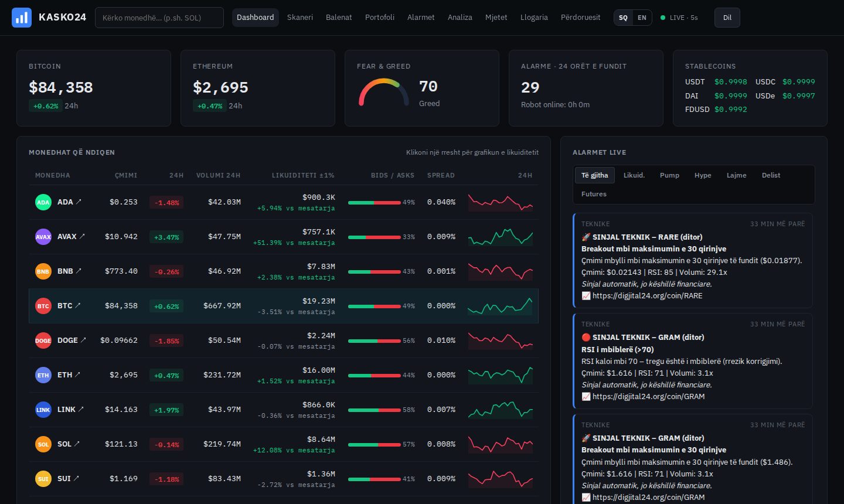Open the Dashboard tab

pos(255,18)
